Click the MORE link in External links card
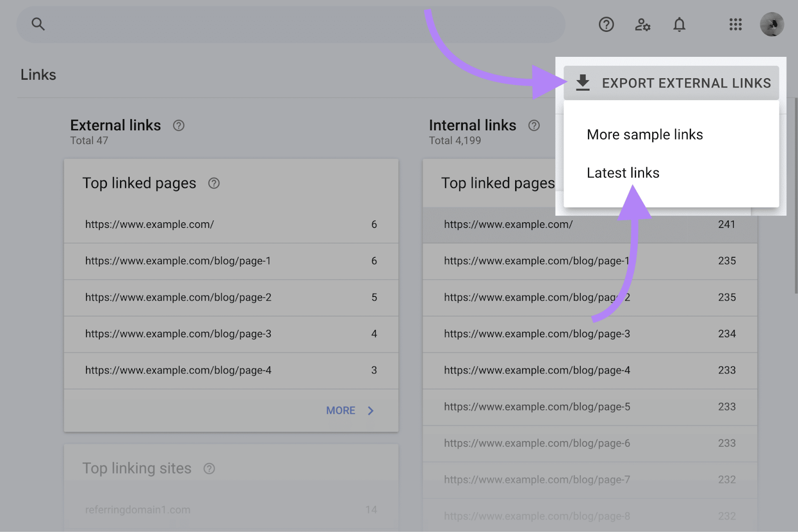The image size is (798, 532). (340, 410)
